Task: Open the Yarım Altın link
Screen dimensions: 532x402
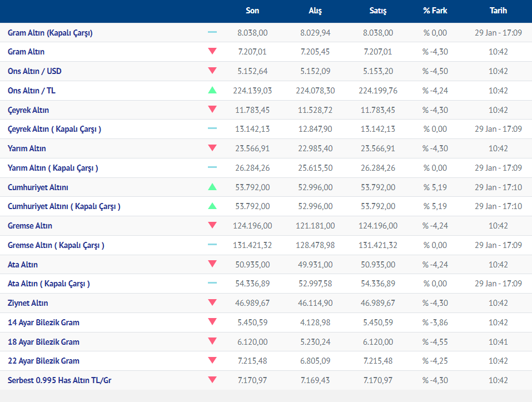Action: (x=27, y=148)
